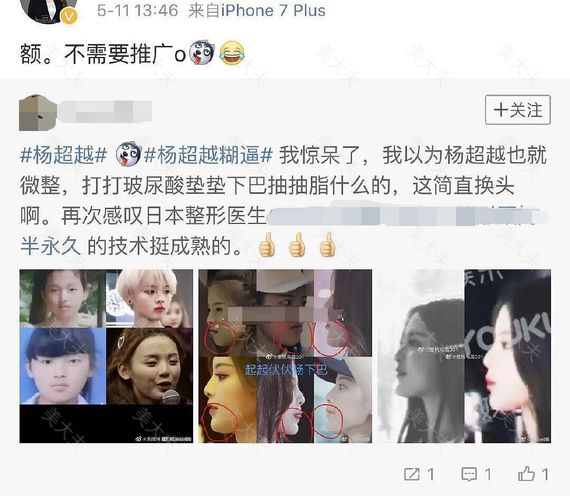Viewport: 570px width, 496px height.
Task: Click the blurred reposted username
Action: (x=105, y=111)
